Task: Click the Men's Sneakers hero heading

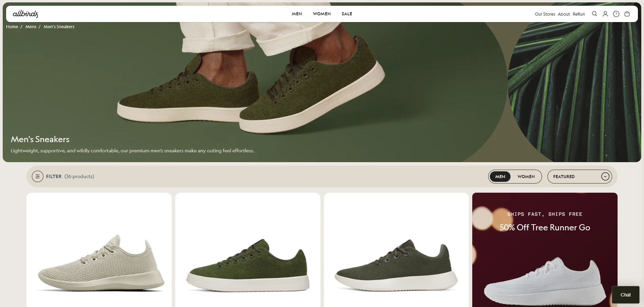Action: point(40,139)
